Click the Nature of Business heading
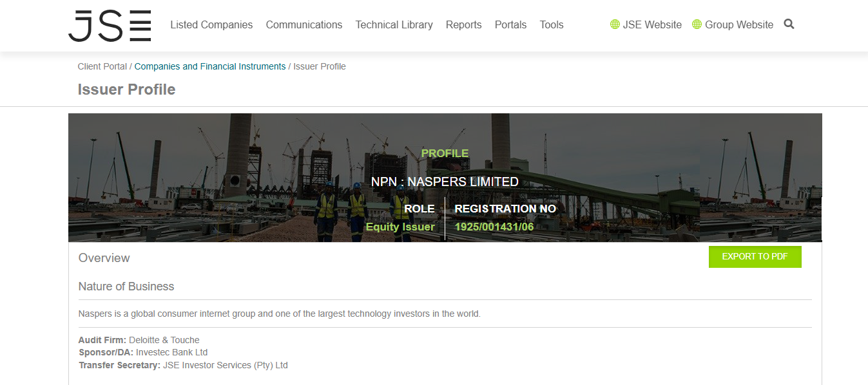 coord(126,286)
